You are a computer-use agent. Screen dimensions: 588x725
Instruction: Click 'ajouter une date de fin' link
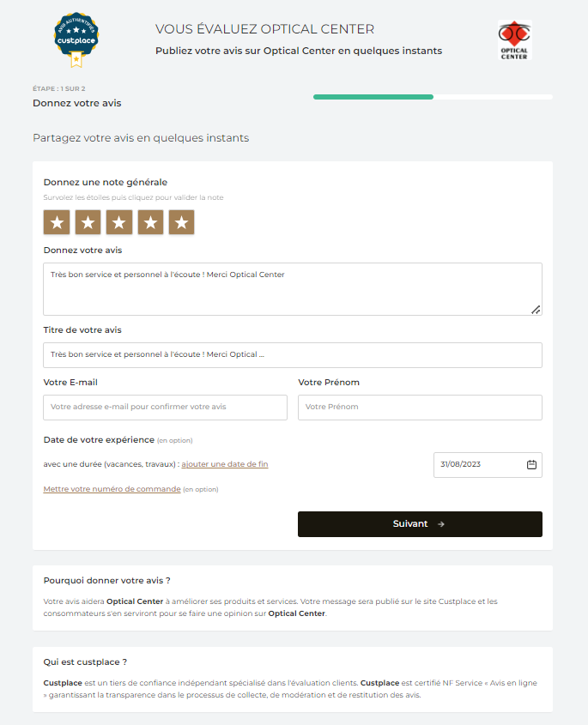click(225, 464)
